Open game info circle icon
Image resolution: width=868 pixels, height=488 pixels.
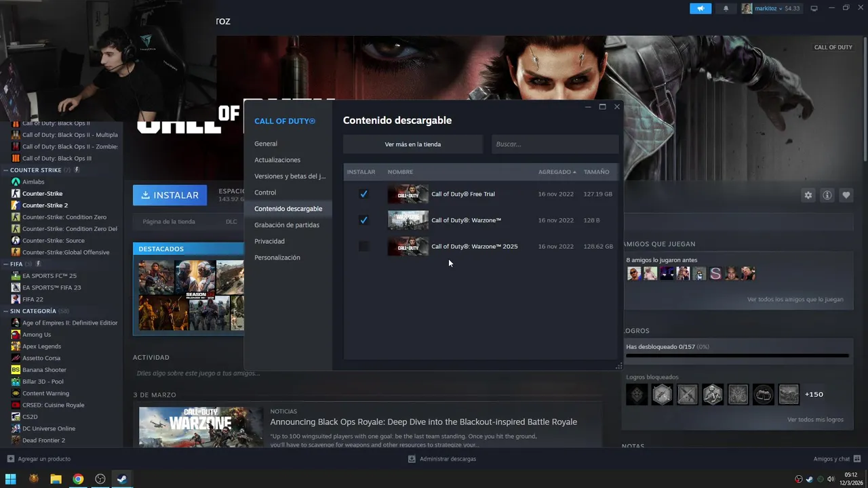click(827, 195)
